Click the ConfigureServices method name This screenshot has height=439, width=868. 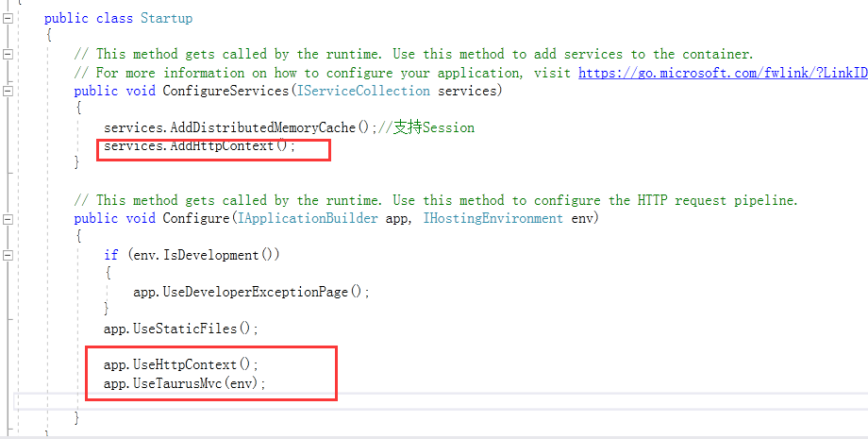coord(225,91)
